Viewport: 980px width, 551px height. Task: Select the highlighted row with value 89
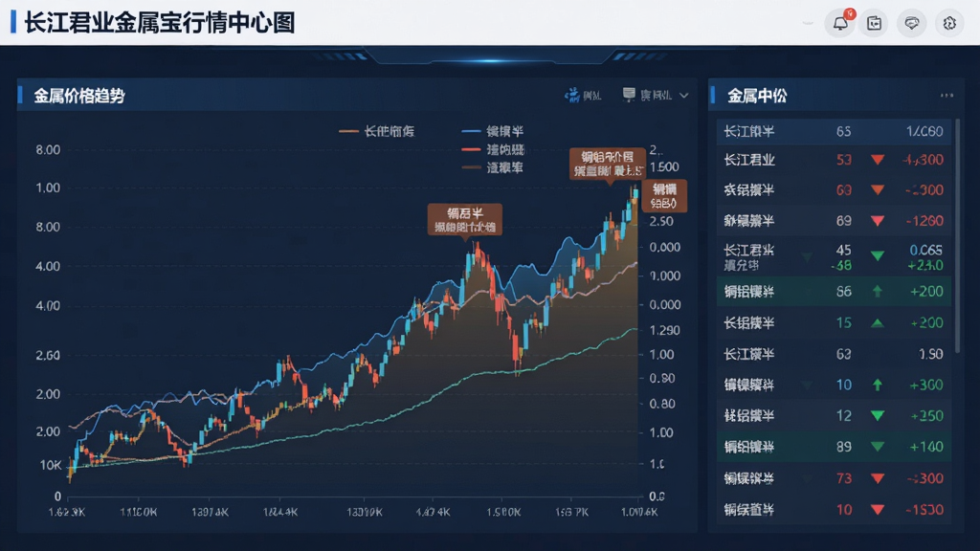point(834,447)
